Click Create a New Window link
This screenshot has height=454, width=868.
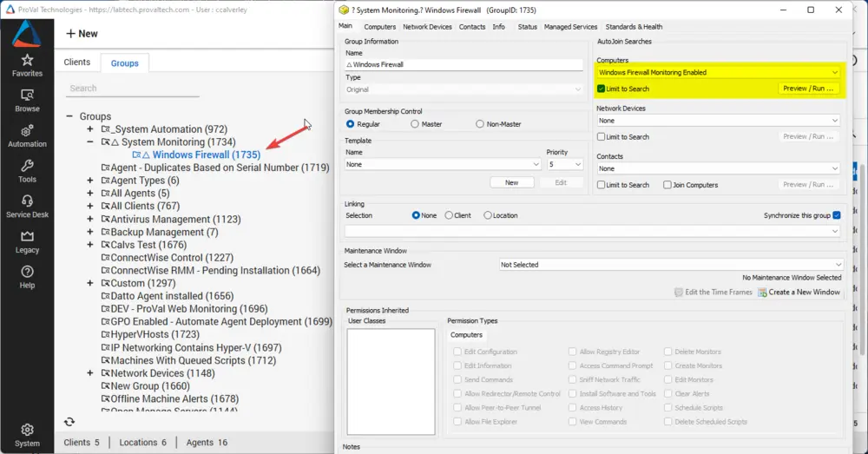pos(805,293)
